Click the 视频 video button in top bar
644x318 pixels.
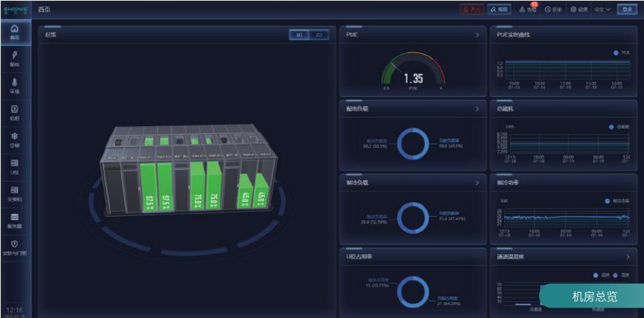(499, 9)
